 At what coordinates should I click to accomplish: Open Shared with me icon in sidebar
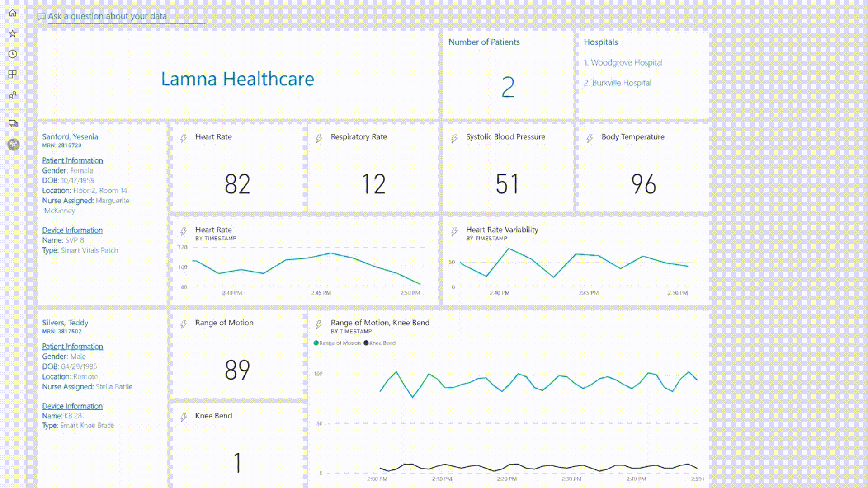click(13, 95)
